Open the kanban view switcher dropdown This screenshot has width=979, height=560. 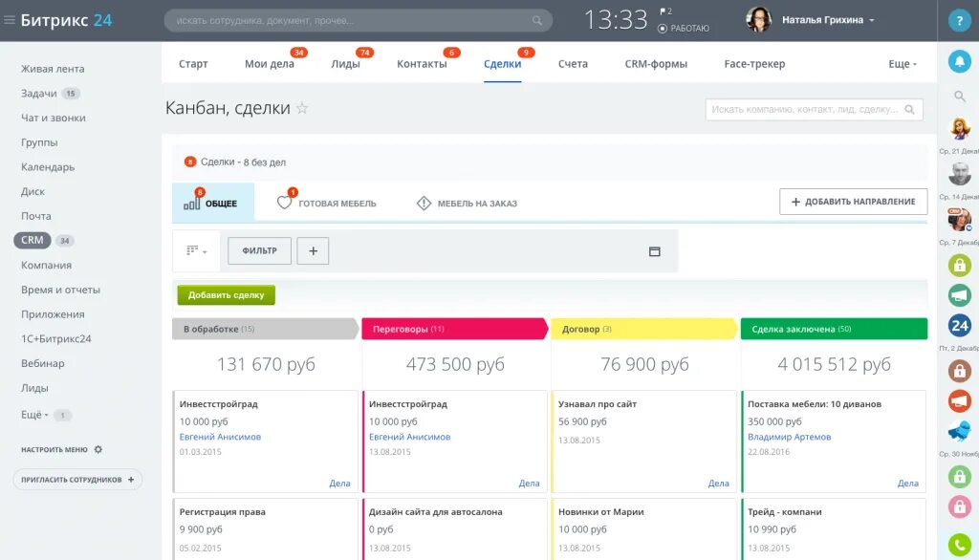click(x=196, y=251)
